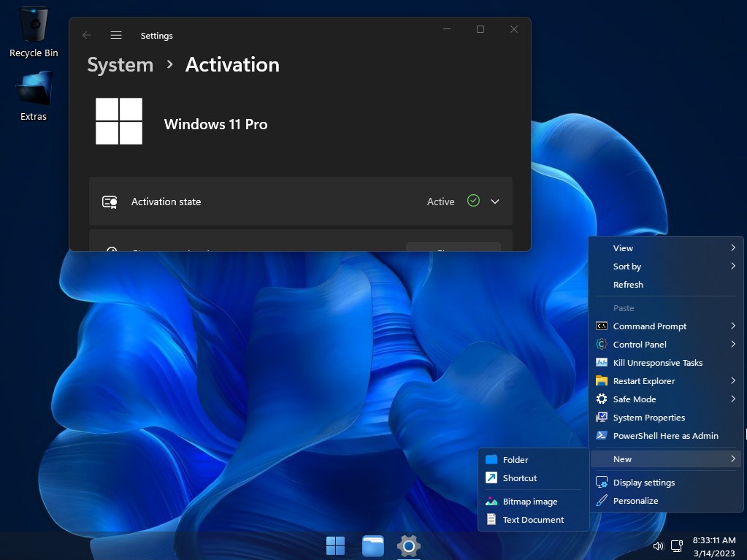Choose Display settings from context menu
Image resolution: width=747 pixels, height=560 pixels.
tap(665, 483)
